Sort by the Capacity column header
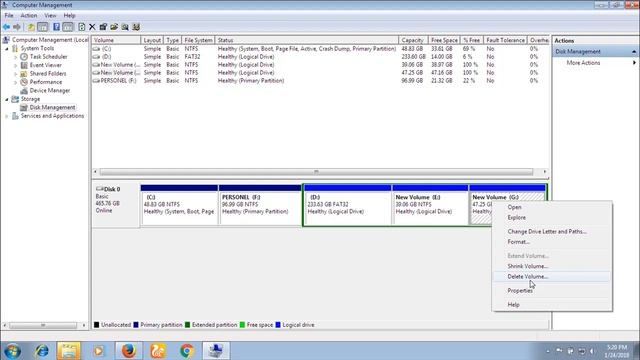The height and width of the screenshot is (360, 640). [x=413, y=40]
